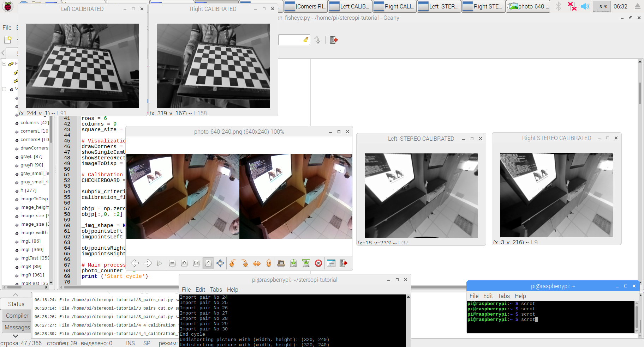The image size is (644, 347).
Task: Start slideshow in photo viewer
Action: (160, 263)
